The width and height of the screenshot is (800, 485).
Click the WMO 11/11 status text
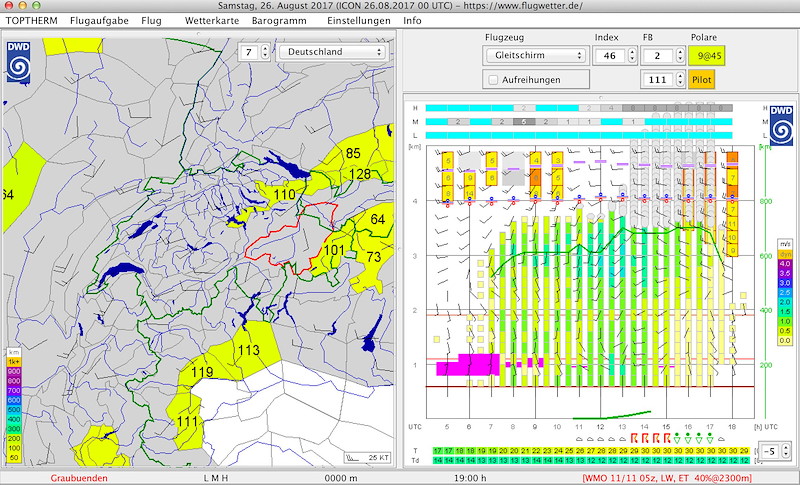[668, 478]
